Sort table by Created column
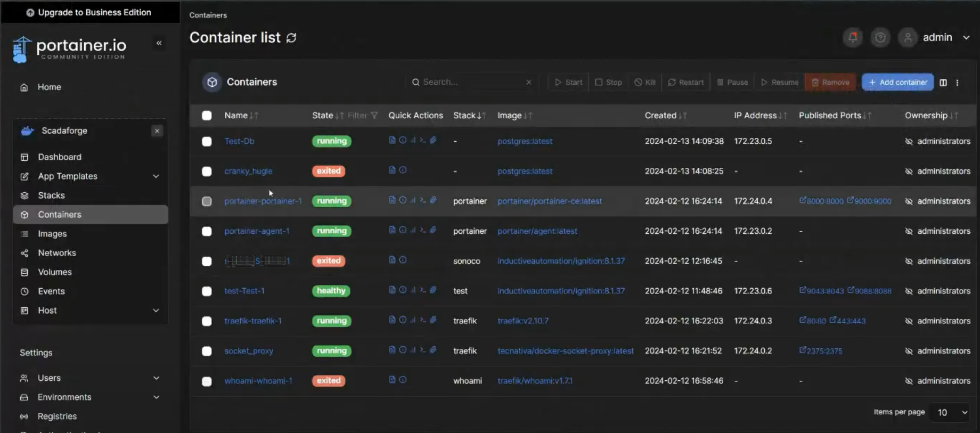Screen dimensions: 980x433 (x=666, y=116)
